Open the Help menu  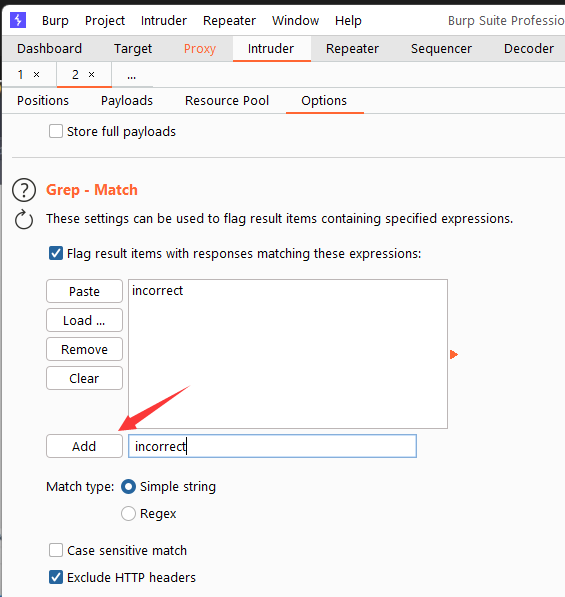point(348,21)
